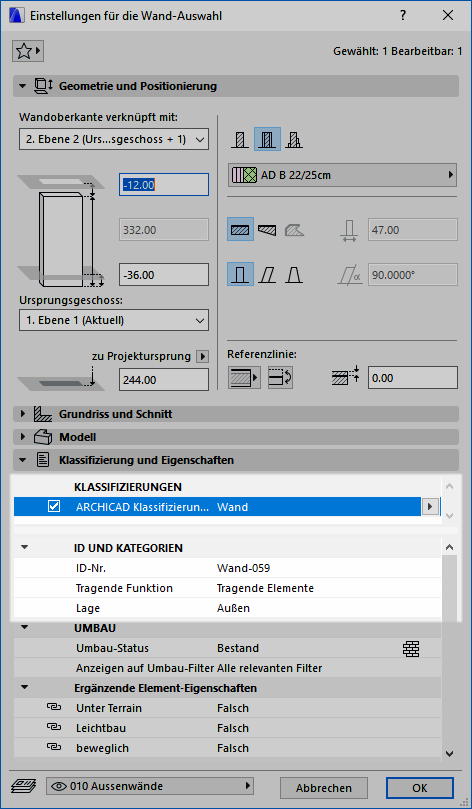The image size is (472, 809).
Task: Choose the trapezoid wall geometry icon
Action: click(267, 230)
